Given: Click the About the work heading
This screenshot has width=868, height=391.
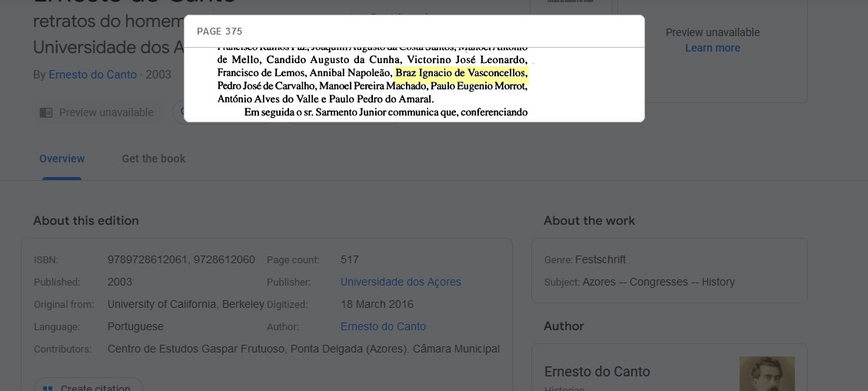Looking at the screenshot, I should pos(589,220).
